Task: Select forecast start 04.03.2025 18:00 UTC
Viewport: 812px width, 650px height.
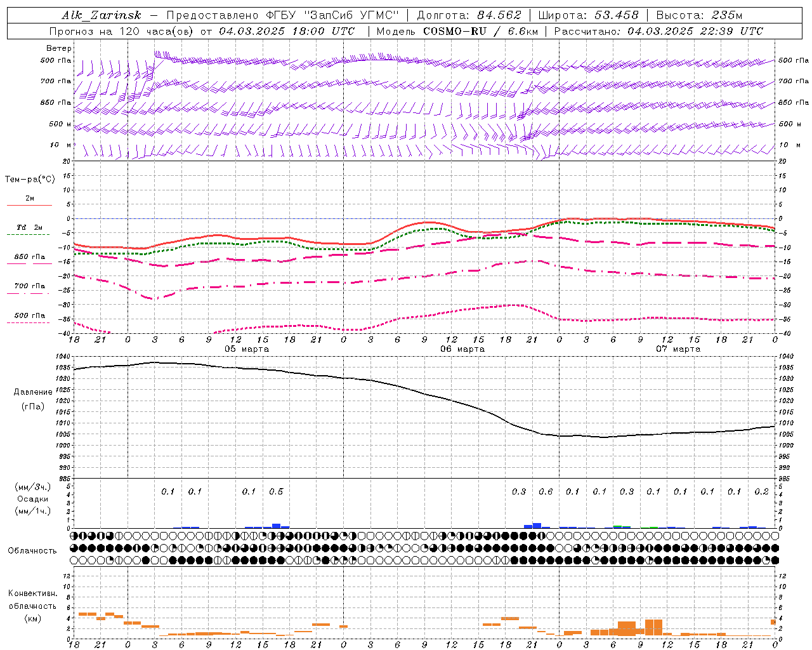Action: coord(287,31)
